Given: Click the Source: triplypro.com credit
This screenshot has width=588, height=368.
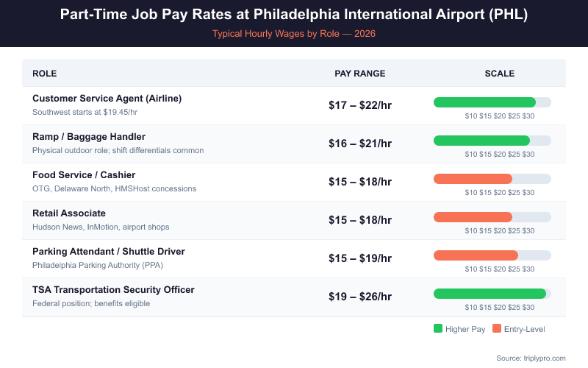Looking at the screenshot, I should pyautogui.click(x=531, y=358).
